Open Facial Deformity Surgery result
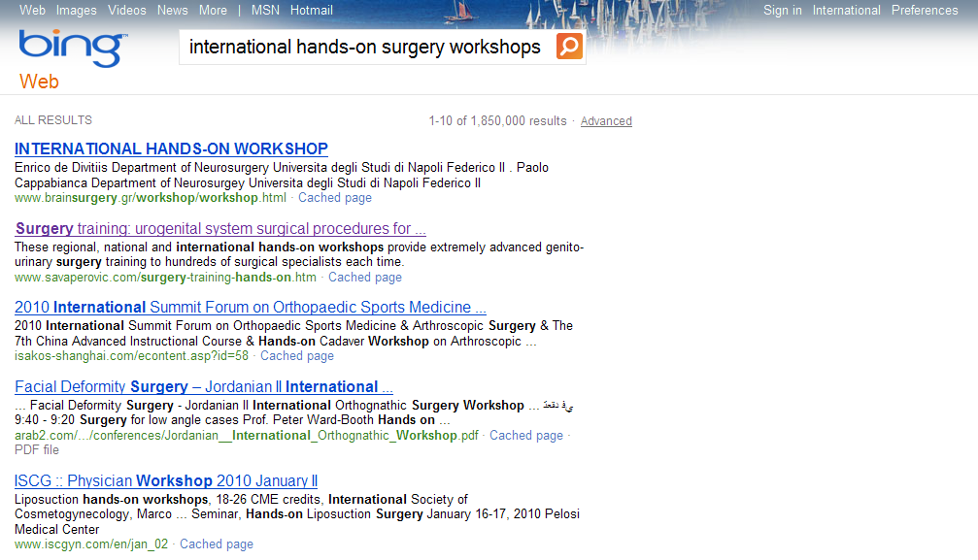This screenshot has width=978, height=560. click(204, 387)
